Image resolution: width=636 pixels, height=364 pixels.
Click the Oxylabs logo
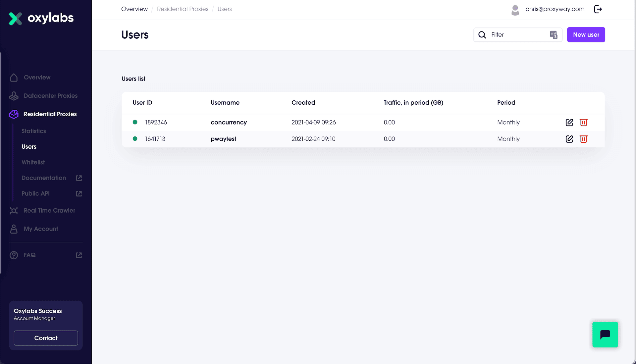(41, 18)
